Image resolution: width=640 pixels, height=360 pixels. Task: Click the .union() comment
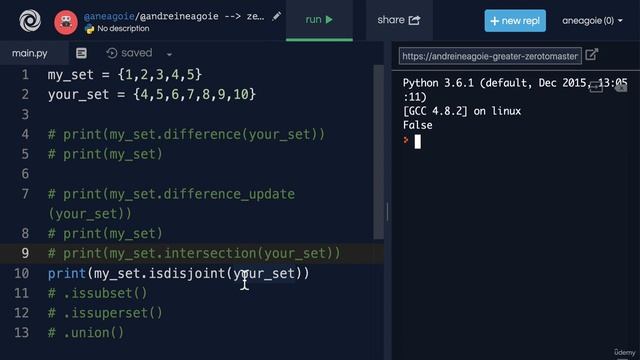[86, 333]
